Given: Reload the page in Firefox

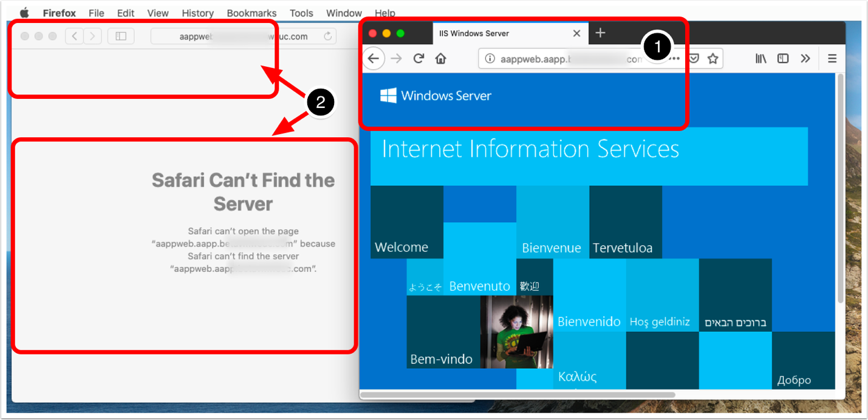Looking at the screenshot, I should coord(419,58).
